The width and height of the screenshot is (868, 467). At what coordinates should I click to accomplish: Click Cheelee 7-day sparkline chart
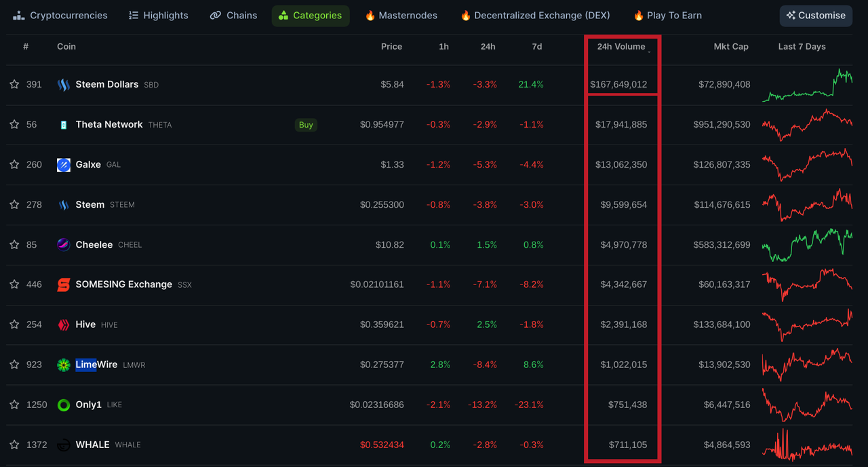[x=807, y=245]
